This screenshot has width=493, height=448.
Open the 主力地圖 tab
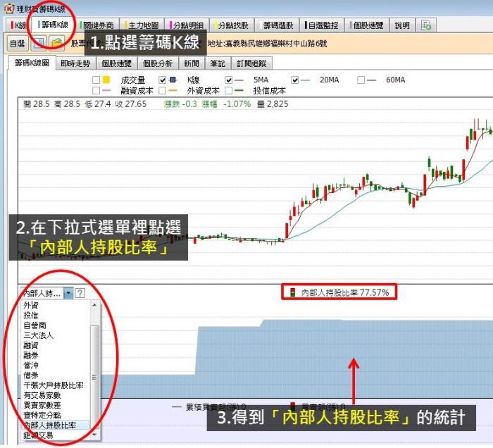click(141, 25)
